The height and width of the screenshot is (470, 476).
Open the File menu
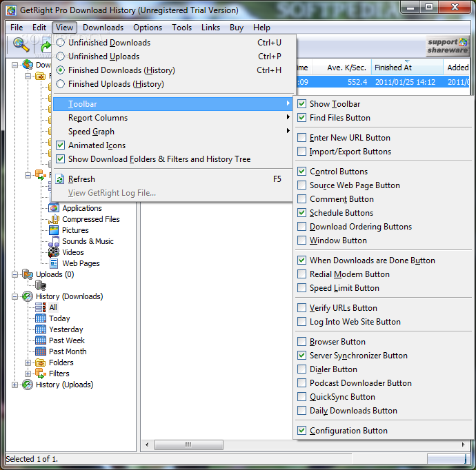click(17, 28)
